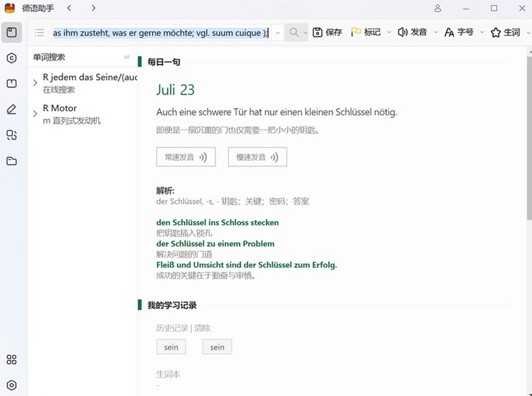Open the translation sidebar icon
This screenshot has height=396, width=532.
pos(12,135)
